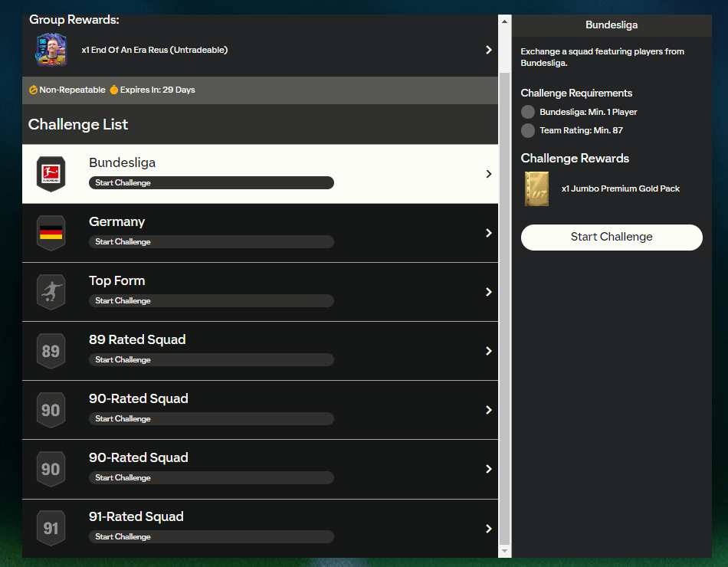Click the Bundesliga league logo badge
Screen dimensions: 728x567
coord(51,174)
